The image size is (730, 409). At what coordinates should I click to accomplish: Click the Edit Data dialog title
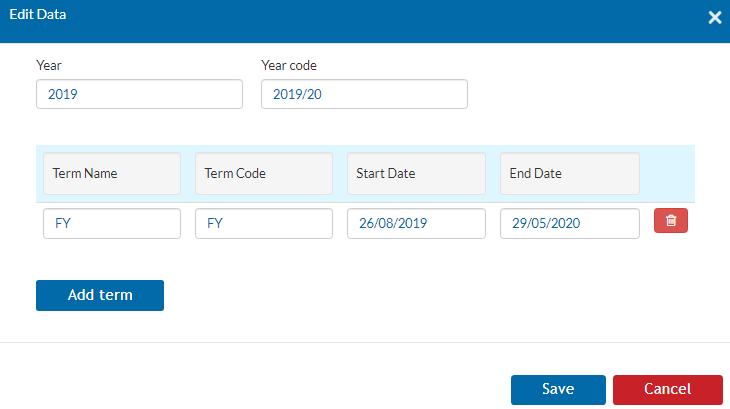38,14
